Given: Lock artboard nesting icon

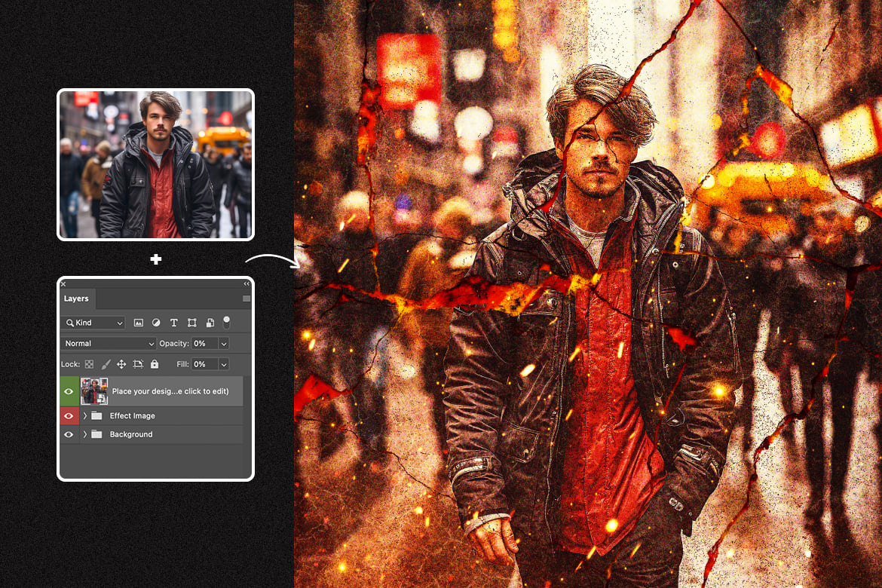Looking at the screenshot, I should pos(138,365).
